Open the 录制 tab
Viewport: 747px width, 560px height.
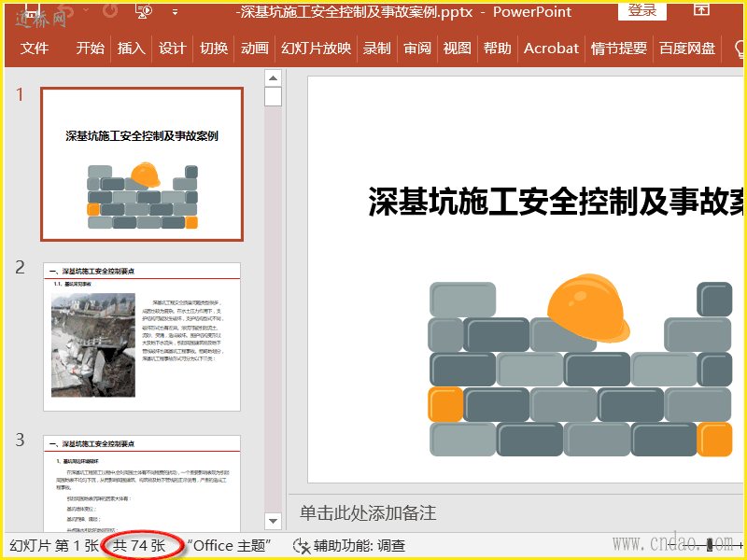pyautogui.click(x=377, y=49)
